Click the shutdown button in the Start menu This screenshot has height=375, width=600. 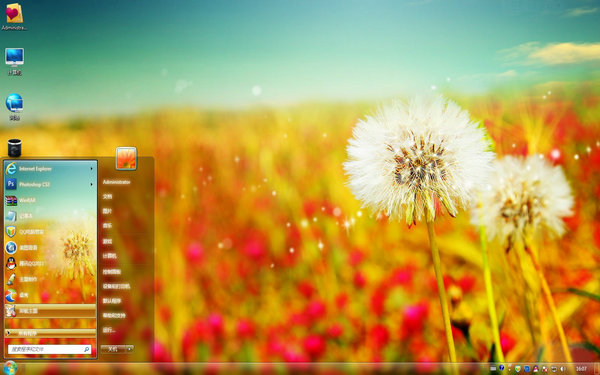tap(114, 349)
